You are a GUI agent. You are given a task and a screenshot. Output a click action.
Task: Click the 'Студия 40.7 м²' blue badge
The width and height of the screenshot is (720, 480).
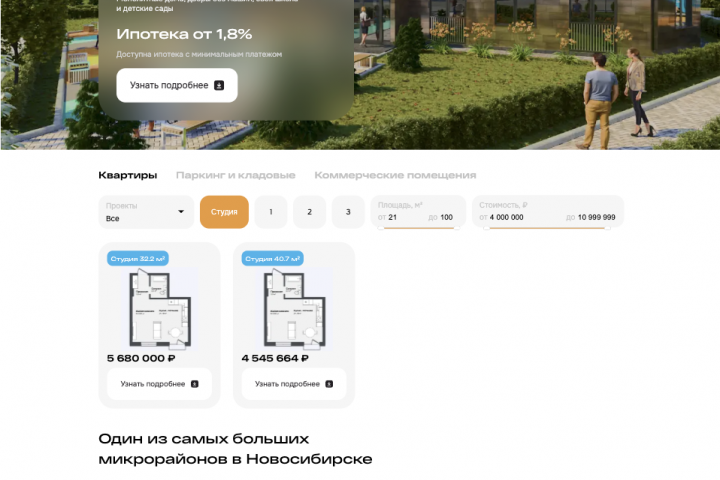tap(272, 259)
